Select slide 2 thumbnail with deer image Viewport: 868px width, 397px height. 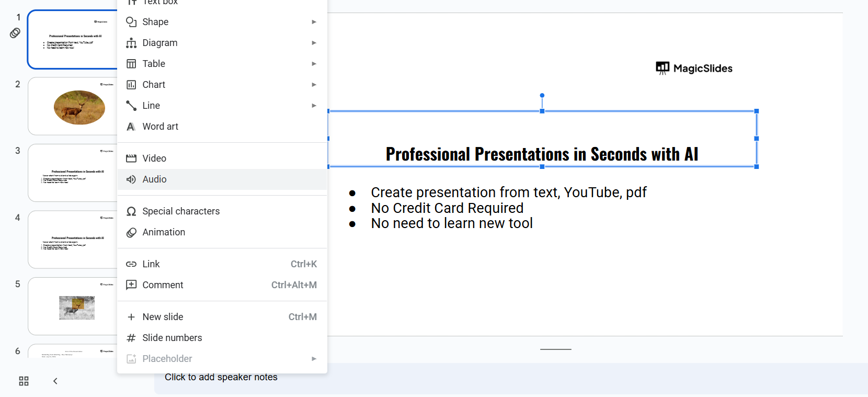(x=73, y=106)
